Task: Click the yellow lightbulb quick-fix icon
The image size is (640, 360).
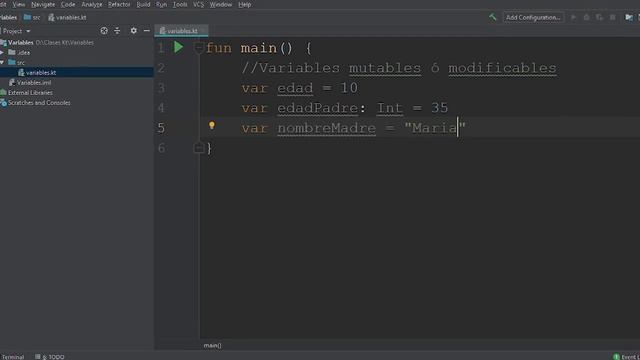Action: 211,125
